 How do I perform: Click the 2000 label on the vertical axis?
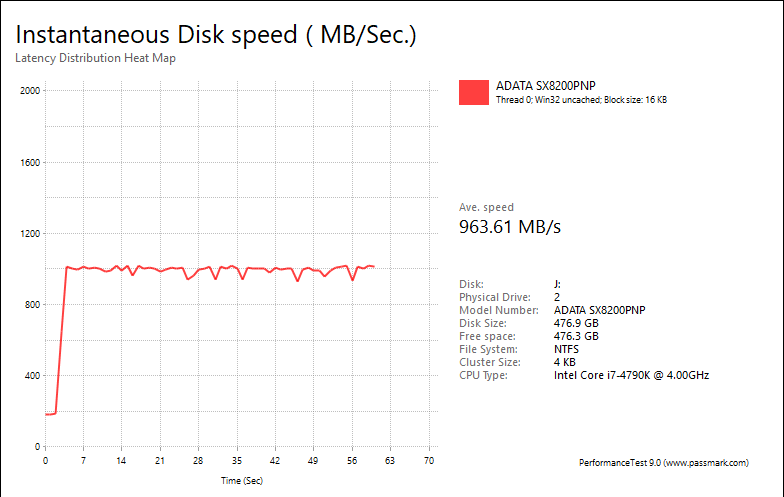(x=29, y=91)
